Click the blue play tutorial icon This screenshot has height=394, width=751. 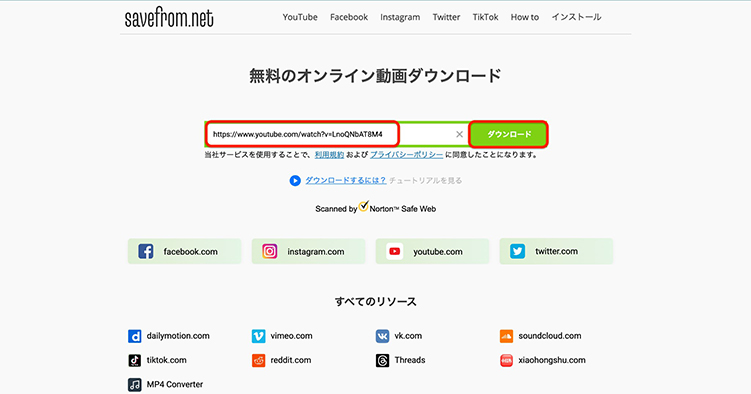pos(295,180)
